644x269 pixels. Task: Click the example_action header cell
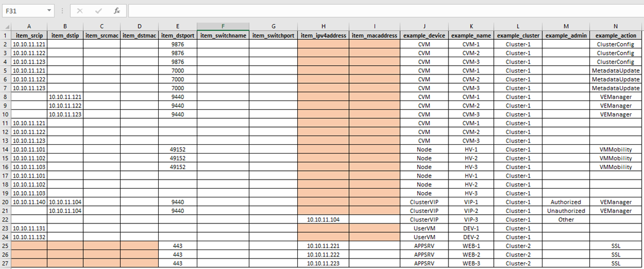click(x=616, y=35)
